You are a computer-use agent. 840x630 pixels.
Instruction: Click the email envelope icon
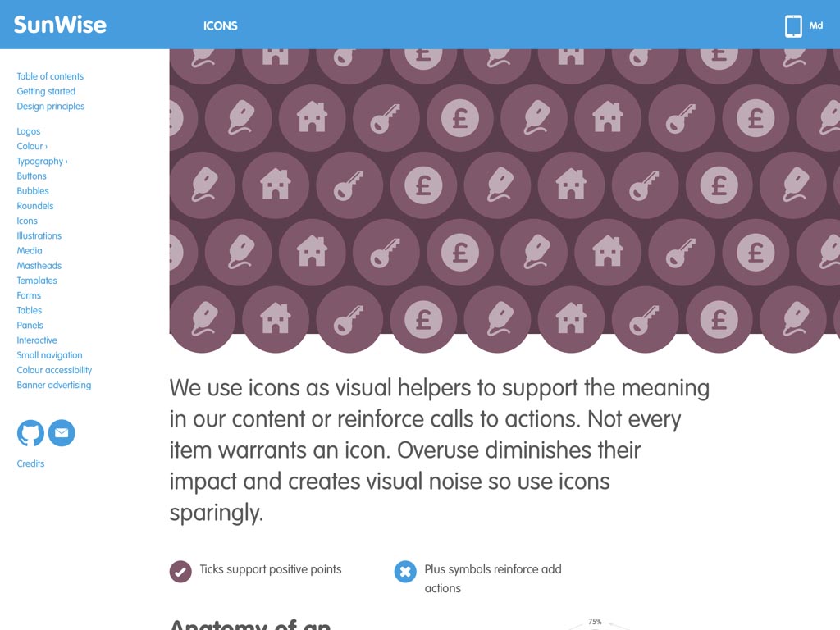click(62, 433)
